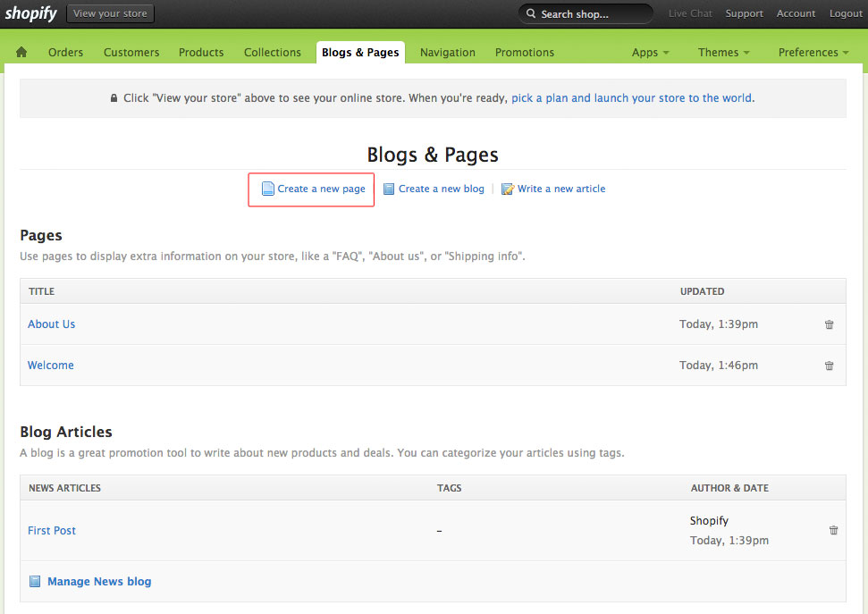Click the 'Today, 1:46pm' timestamp
This screenshot has height=614, width=868.
[x=719, y=366]
